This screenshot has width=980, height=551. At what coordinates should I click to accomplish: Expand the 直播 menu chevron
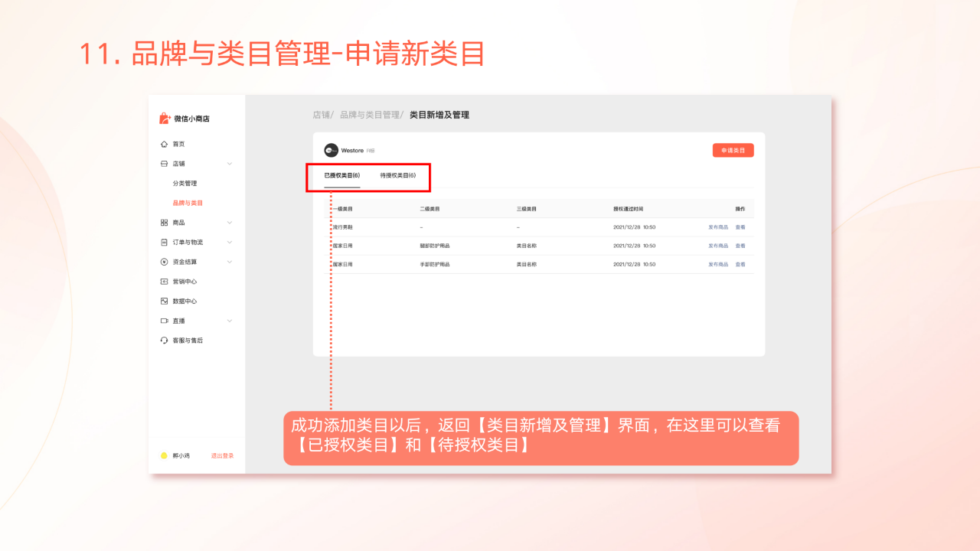[x=229, y=321]
